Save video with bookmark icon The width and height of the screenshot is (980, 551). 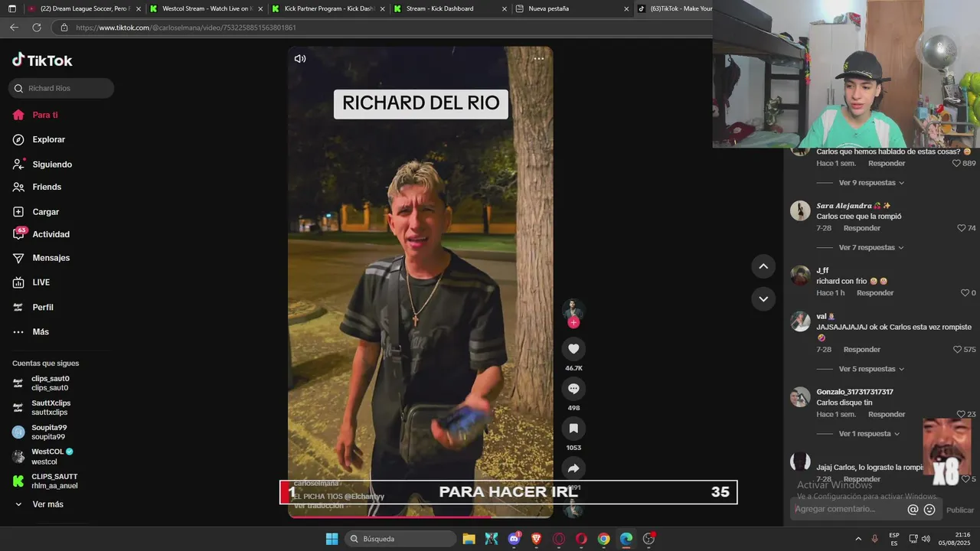click(573, 429)
